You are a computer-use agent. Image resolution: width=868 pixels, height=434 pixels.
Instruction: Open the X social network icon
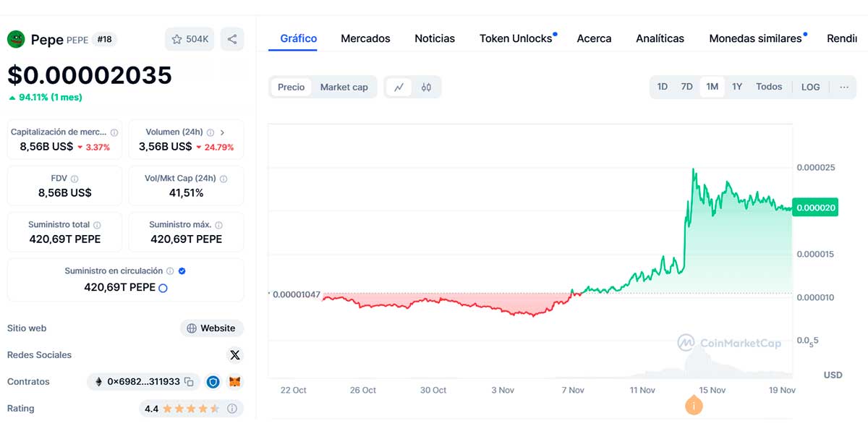234,355
